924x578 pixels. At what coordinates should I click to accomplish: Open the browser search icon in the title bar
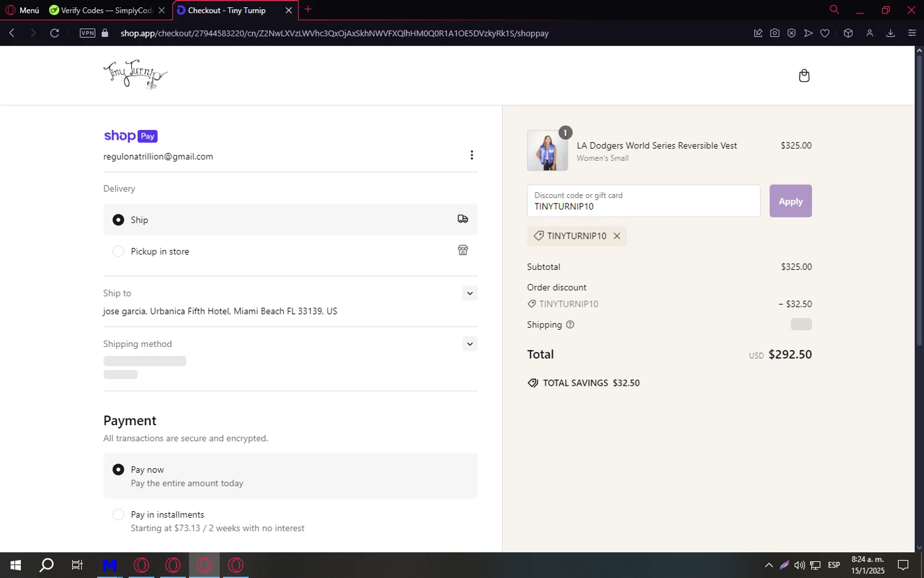click(x=834, y=10)
